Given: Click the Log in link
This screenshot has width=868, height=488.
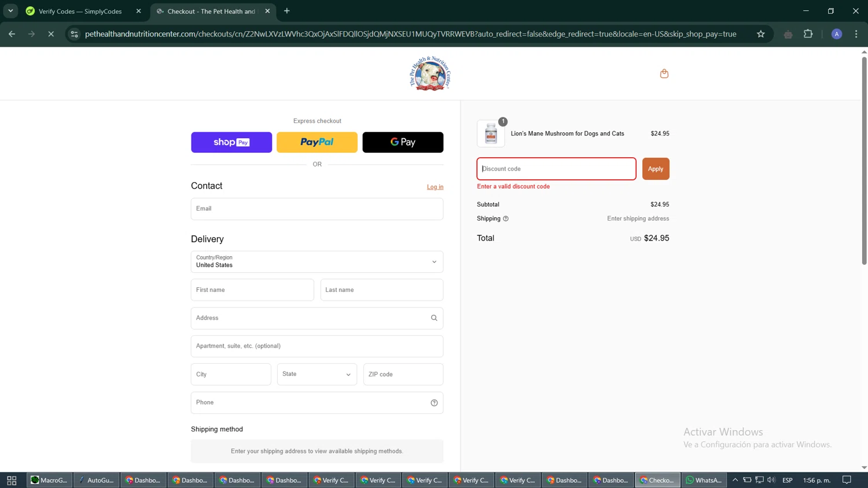Looking at the screenshot, I should (435, 187).
